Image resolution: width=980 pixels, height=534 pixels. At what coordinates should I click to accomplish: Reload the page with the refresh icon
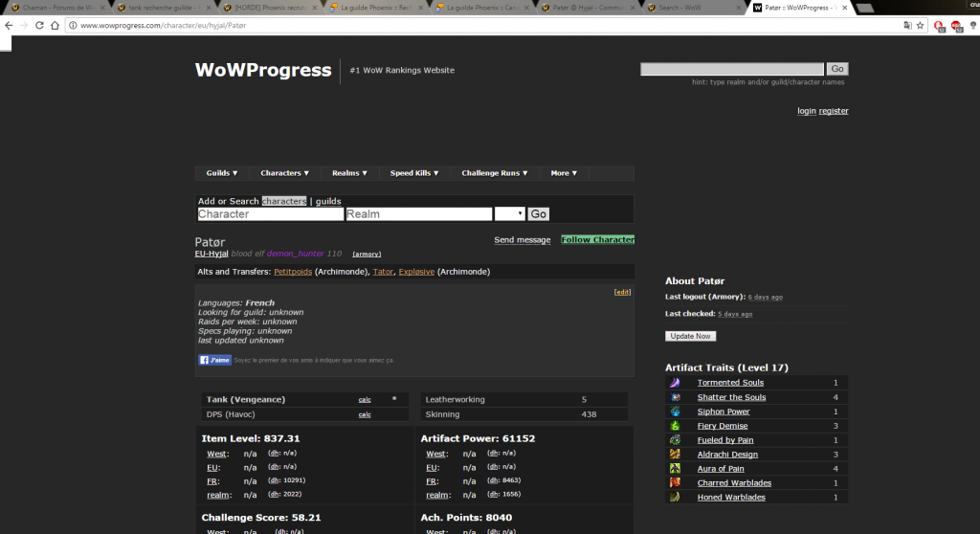coord(39,26)
